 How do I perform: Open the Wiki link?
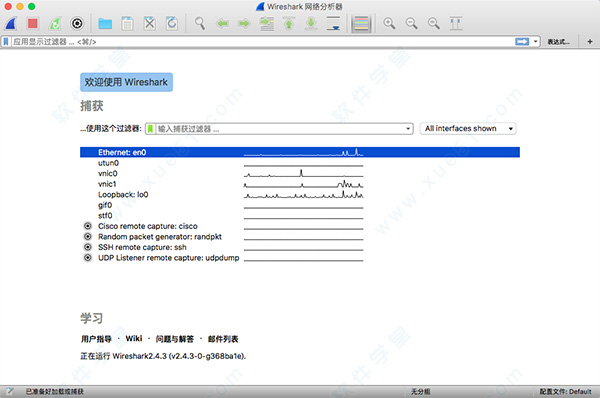(134, 339)
